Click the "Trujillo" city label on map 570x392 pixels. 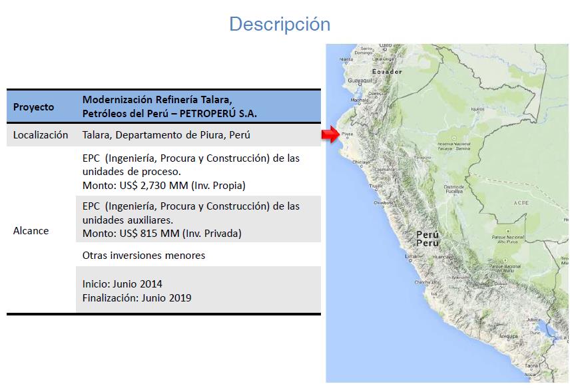coord(376,186)
